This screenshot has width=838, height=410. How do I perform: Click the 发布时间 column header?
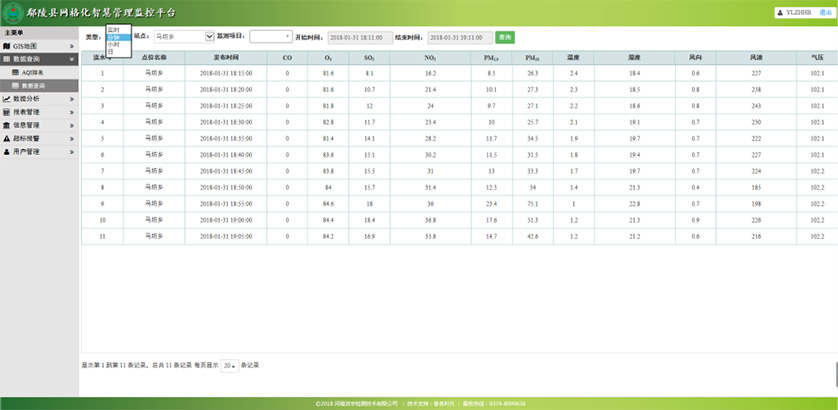[226, 57]
